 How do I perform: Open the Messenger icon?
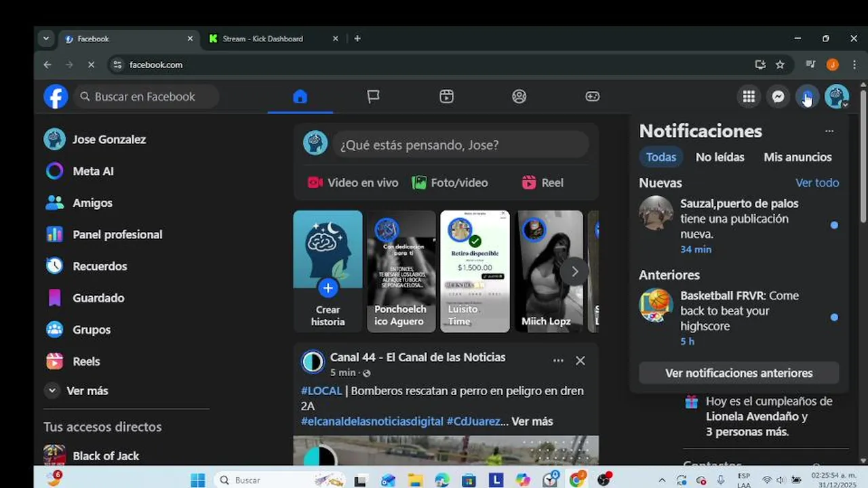[778, 96]
